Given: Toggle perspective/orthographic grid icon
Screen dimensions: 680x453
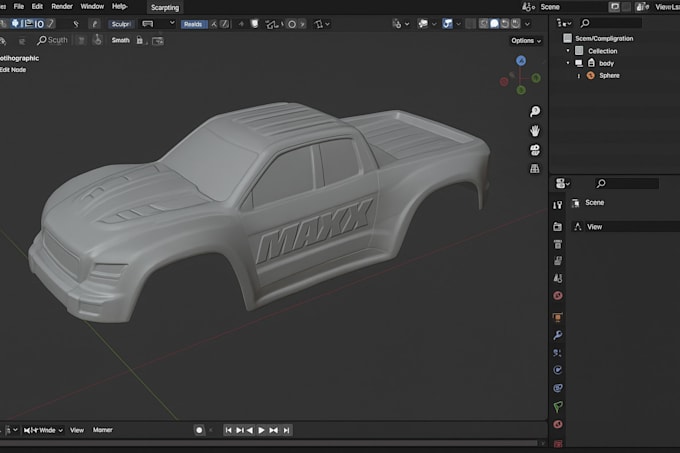Looking at the screenshot, I should coord(535,169).
